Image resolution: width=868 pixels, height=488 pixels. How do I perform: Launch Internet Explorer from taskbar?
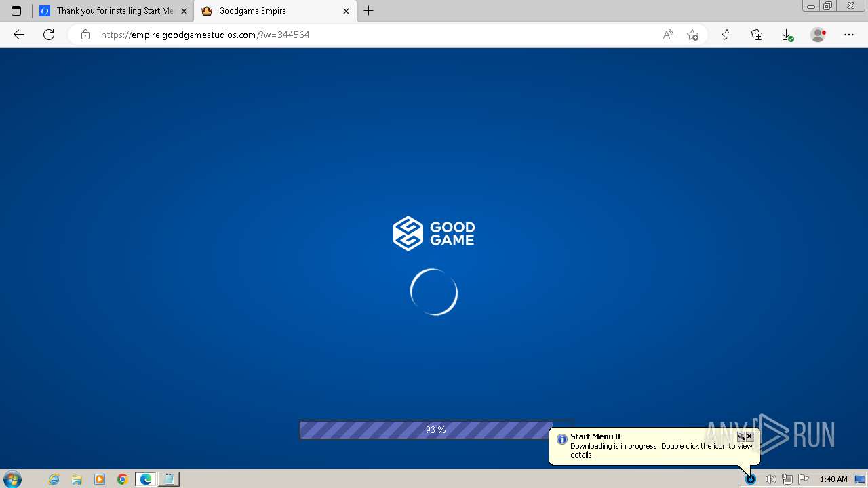click(x=54, y=479)
